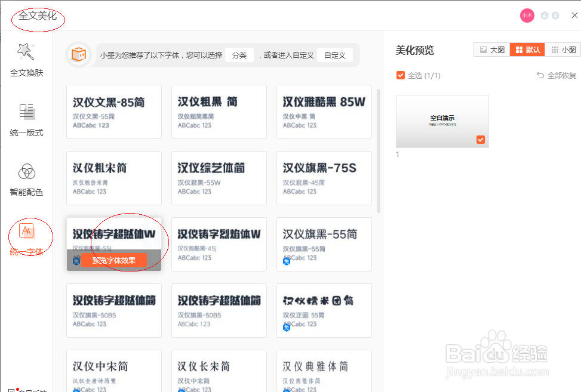Open the 小木 avatar icon

coord(526,16)
